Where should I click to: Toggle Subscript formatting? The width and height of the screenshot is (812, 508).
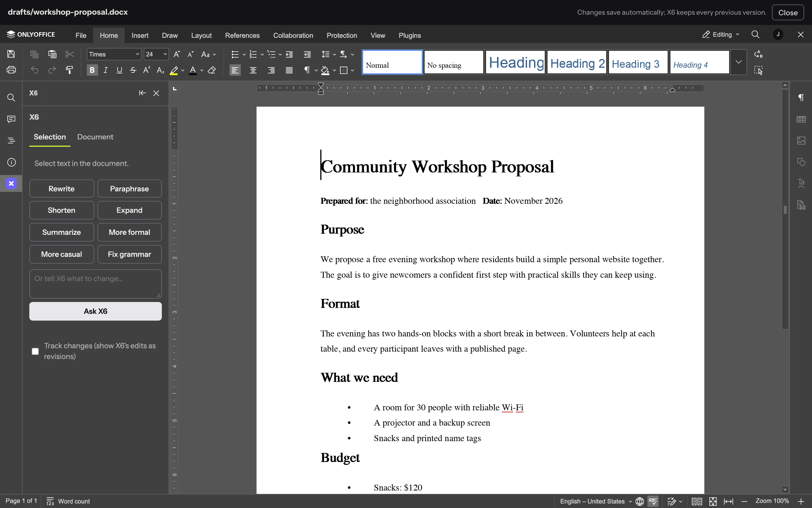[x=160, y=70]
